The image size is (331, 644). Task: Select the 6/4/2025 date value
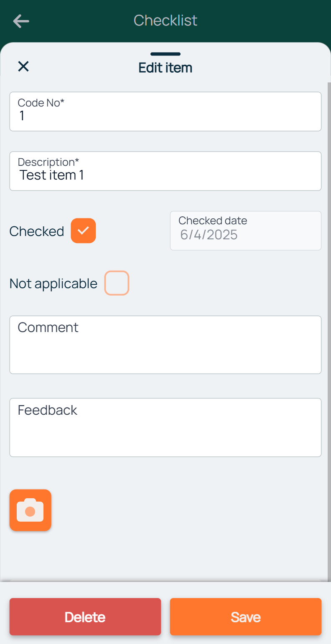pos(209,235)
